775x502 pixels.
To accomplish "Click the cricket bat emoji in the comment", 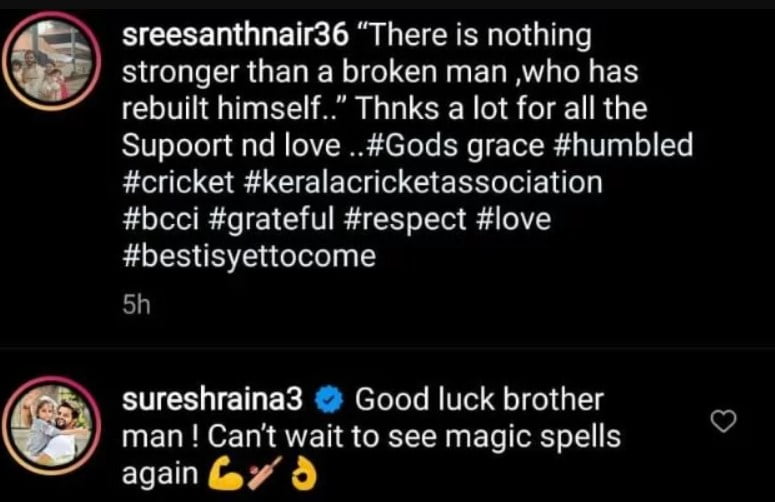I will [x=265, y=473].
